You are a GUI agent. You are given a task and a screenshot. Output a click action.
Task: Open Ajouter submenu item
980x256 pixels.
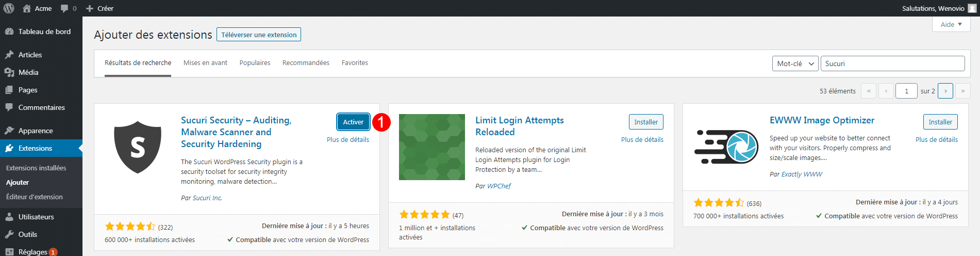click(x=18, y=182)
